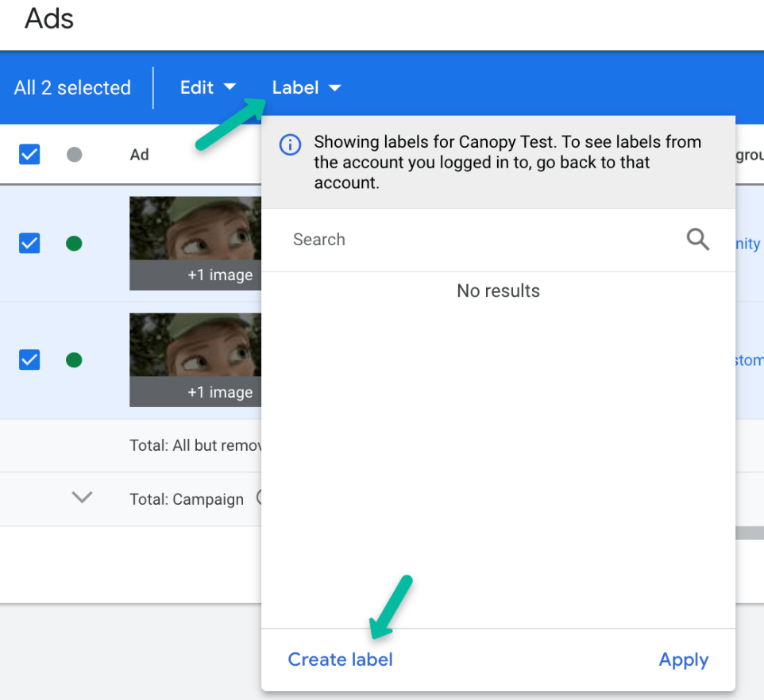
Task: Click the info icon in the labels notice
Action: click(x=291, y=145)
